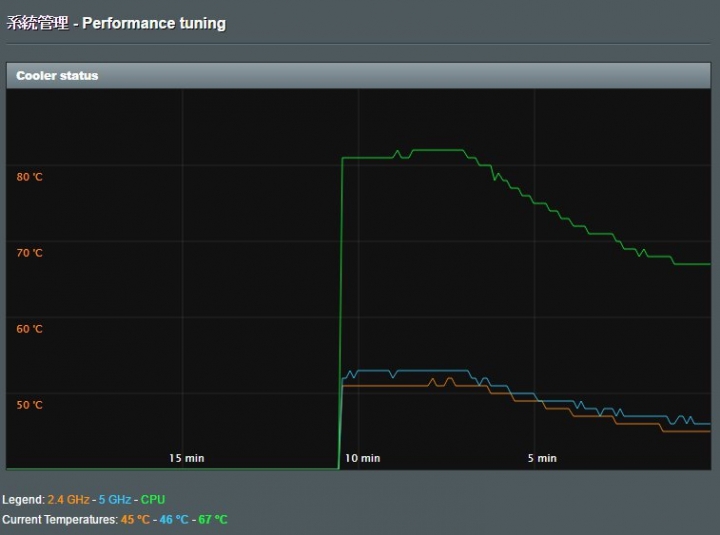Click the 45 °C current temperature value
The width and height of the screenshot is (720, 535).
pos(135,519)
